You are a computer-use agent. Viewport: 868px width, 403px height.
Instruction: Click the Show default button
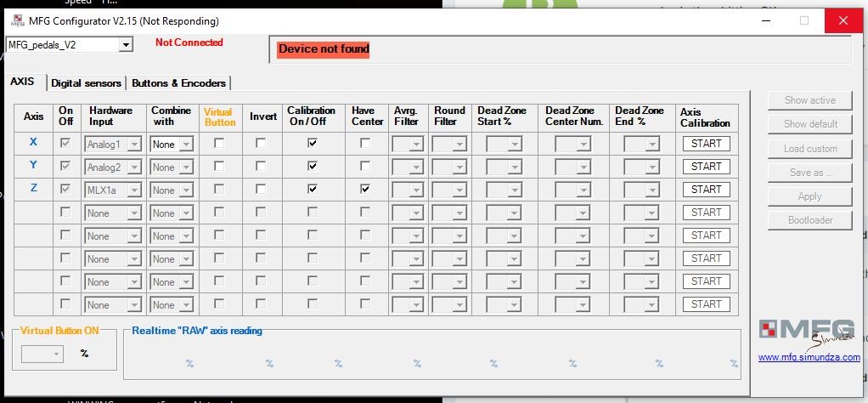pos(810,124)
